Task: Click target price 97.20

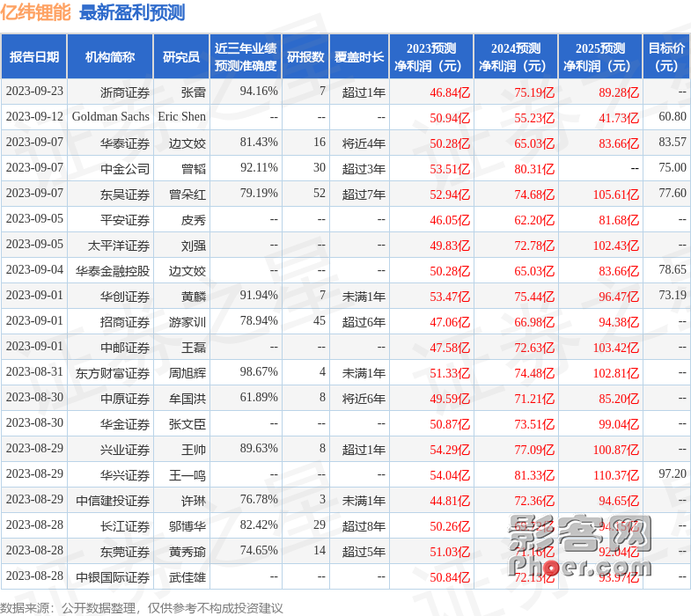Action: point(673,474)
